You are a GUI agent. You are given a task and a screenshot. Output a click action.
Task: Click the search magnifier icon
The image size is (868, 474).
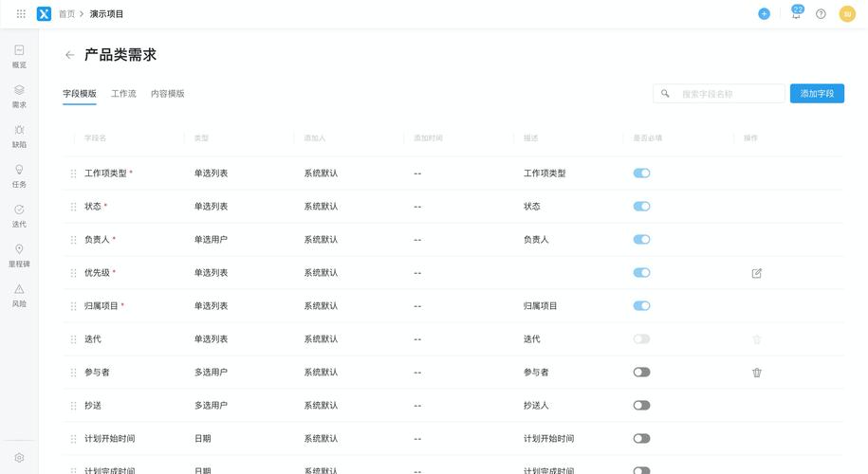(x=665, y=94)
